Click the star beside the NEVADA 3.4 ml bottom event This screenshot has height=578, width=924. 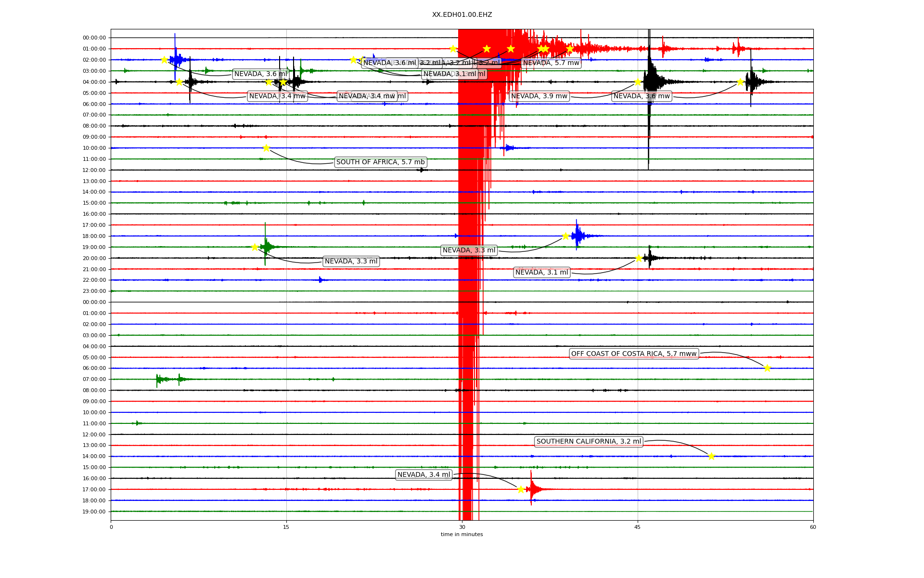click(x=521, y=489)
